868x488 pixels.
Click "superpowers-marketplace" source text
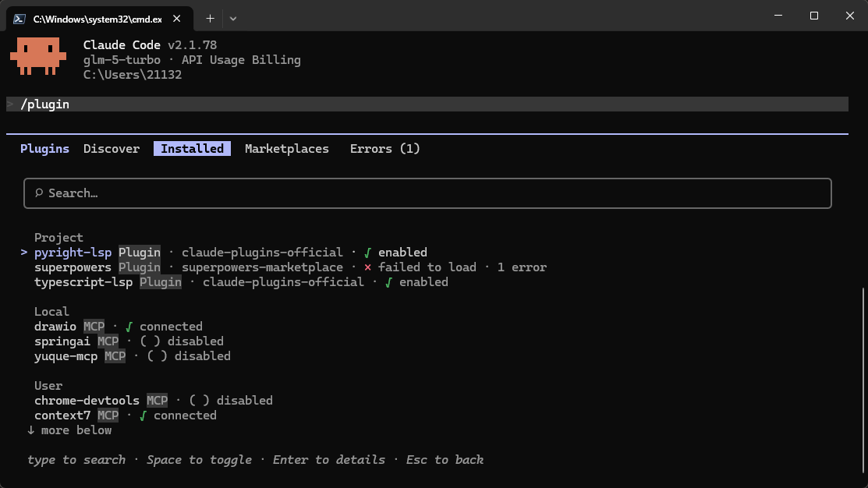click(262, 267)
